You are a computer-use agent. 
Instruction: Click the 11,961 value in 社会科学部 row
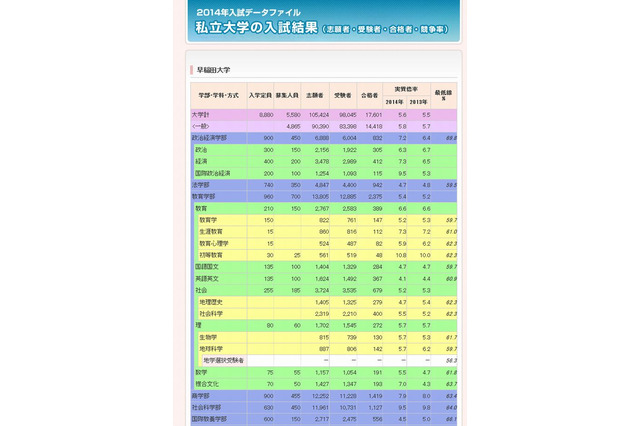pos(320,408)
